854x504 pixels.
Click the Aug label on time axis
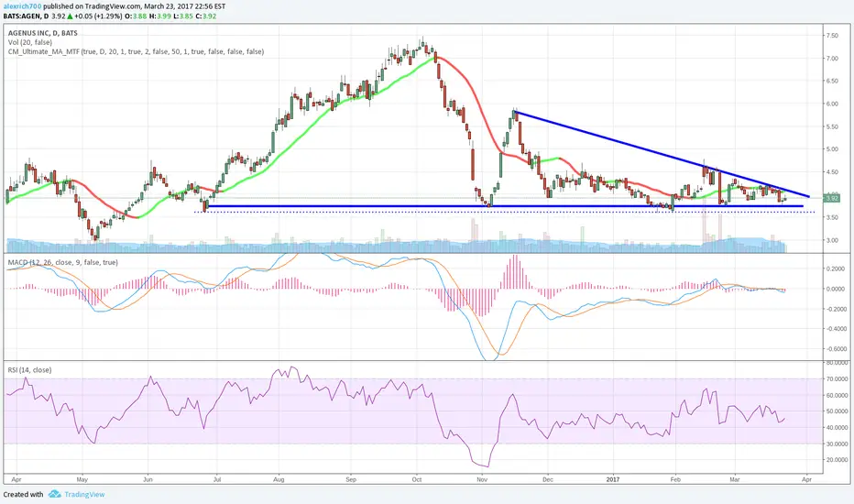pyautogui.click(x=279, y=479)
